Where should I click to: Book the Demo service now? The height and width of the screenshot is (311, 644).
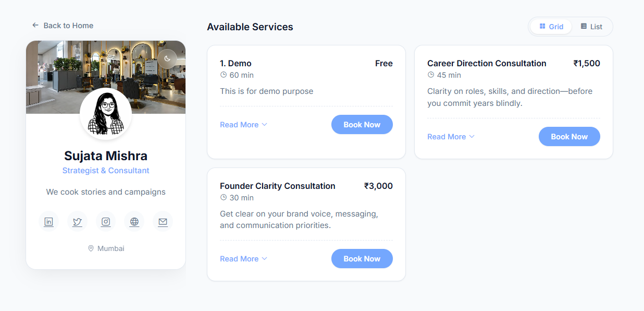362,125
